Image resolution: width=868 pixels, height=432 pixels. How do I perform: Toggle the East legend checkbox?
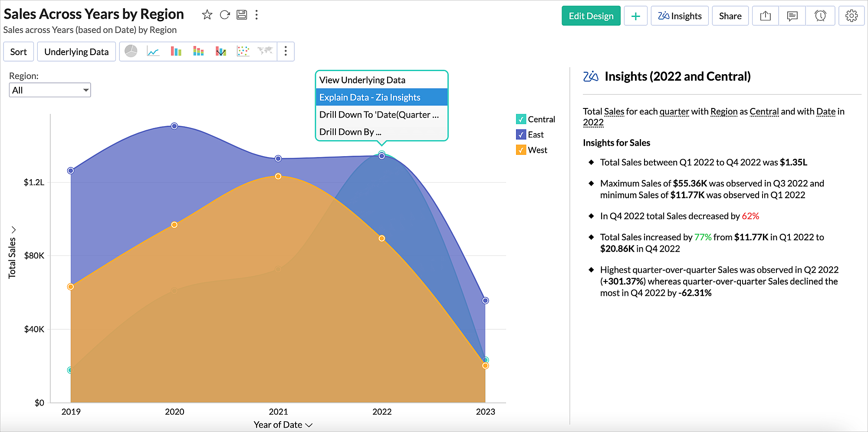click(x=521, y=135)
